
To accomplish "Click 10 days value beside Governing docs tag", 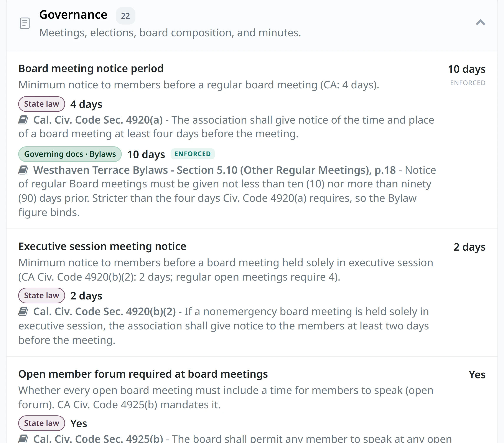I will pyautogui.click(x=146, y=154).
